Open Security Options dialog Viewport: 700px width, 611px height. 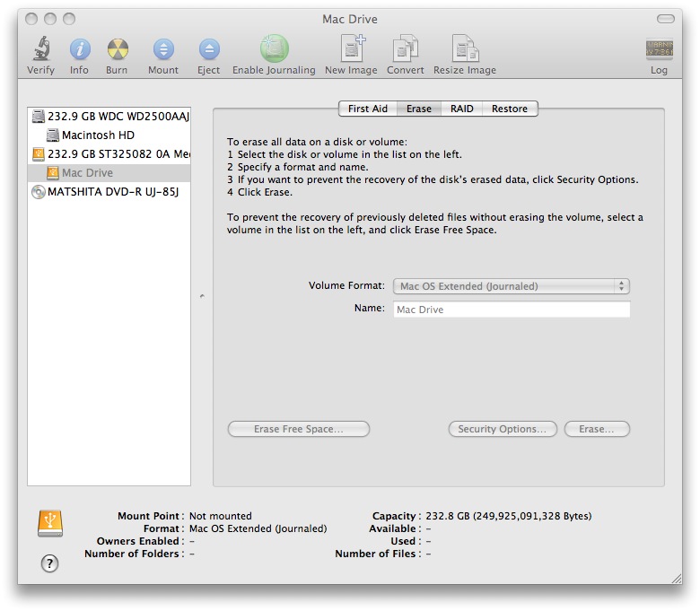pyautogui.click(x=503, y=429)
